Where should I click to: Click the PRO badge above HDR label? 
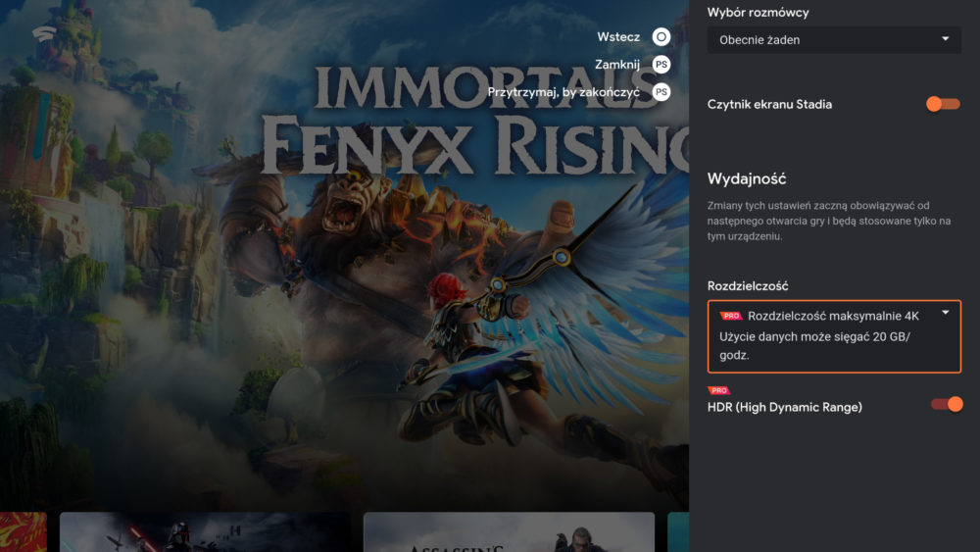pyautogui.click(x=718, y=390)
